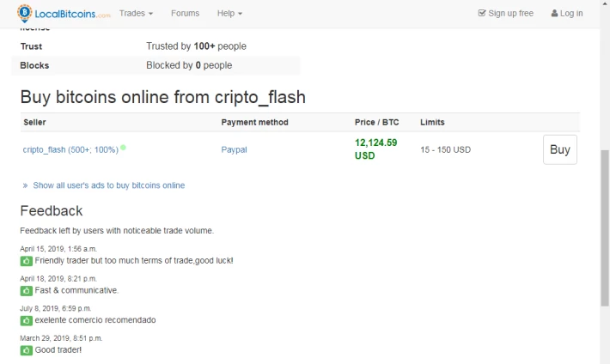Screen dimensions: 610x364
Task: Click Buy button for Paypal offer
Action: tap(560, 149)
